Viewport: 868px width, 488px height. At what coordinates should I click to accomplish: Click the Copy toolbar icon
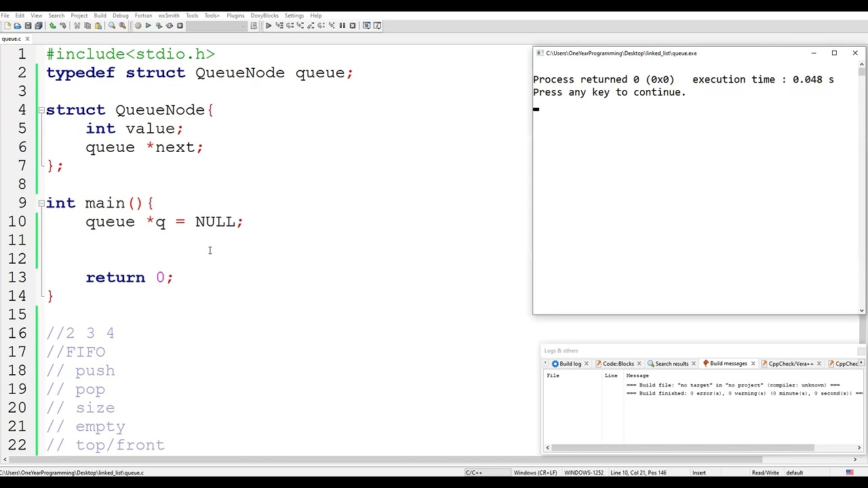click(x=87, y=26)
